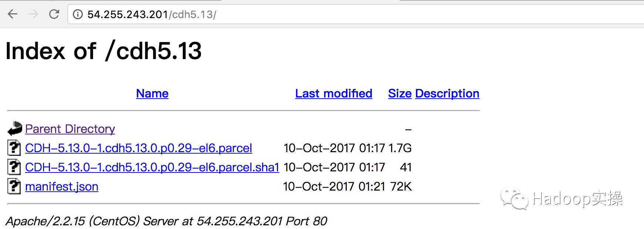The width and height of the screenshot is (644, 229).
Task: Click the Parent Directory back-arrow icon
Action: 15,129
